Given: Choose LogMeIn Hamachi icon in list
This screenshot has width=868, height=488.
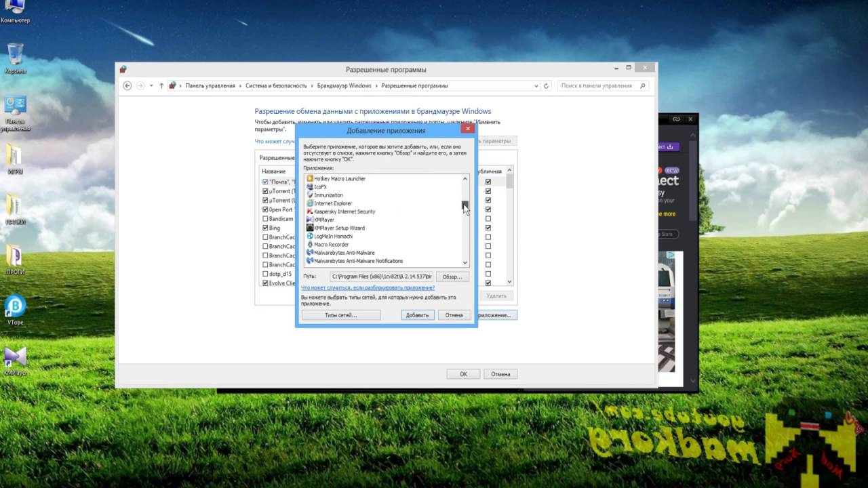Looking at the screenshot, I should click(x=310, y=236).
